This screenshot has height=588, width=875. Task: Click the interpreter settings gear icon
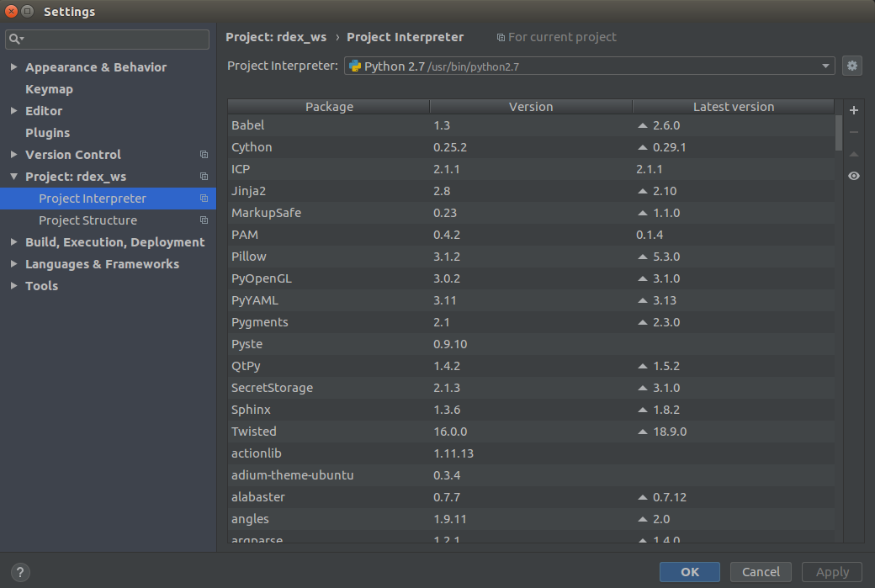pyautogui.click(x=851, y=66)
